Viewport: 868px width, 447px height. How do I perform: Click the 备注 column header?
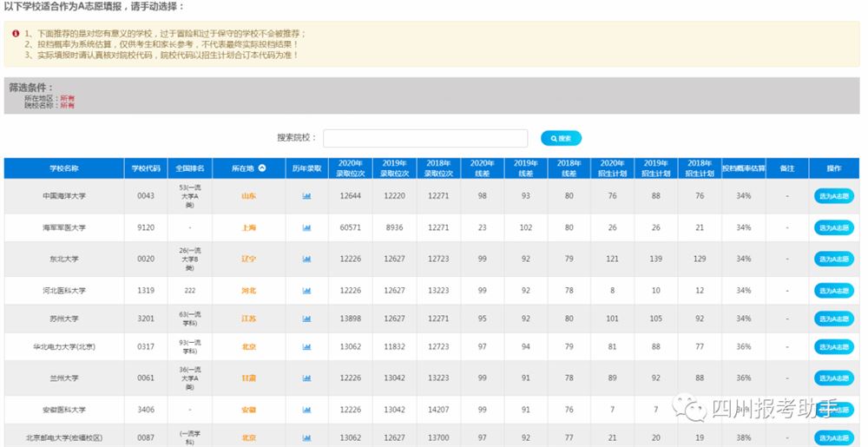pyautogui.click(x=787, y=168)
